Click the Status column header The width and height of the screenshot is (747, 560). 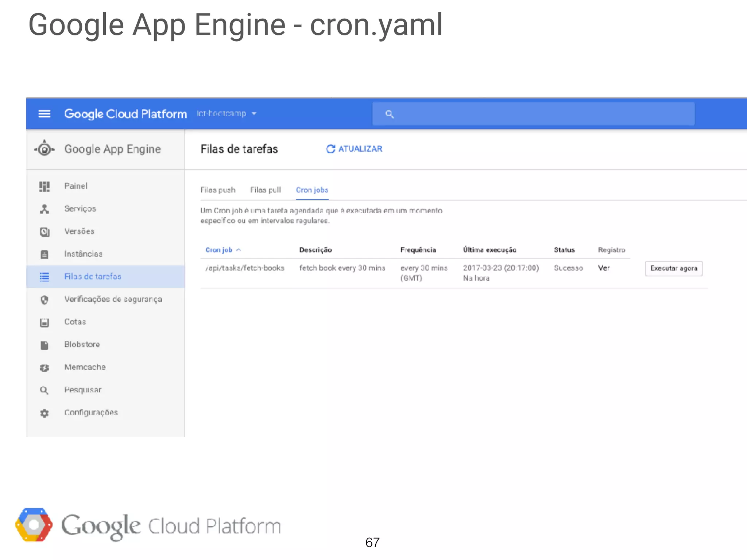[564, 250]
